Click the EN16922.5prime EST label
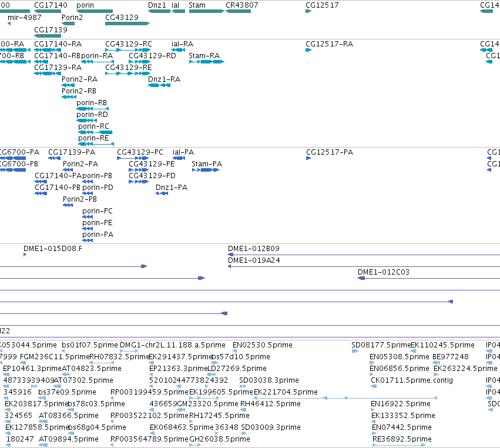Viewport: 500px width, 448px height. coord(401,404)
